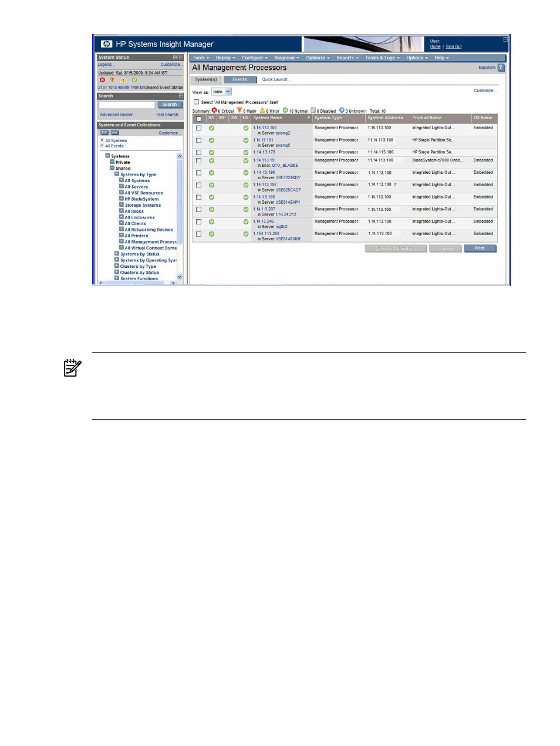The width and height of the screenshot is (560, 746).
Task: Open the Configure menu
Action: (x=255, y=58)
